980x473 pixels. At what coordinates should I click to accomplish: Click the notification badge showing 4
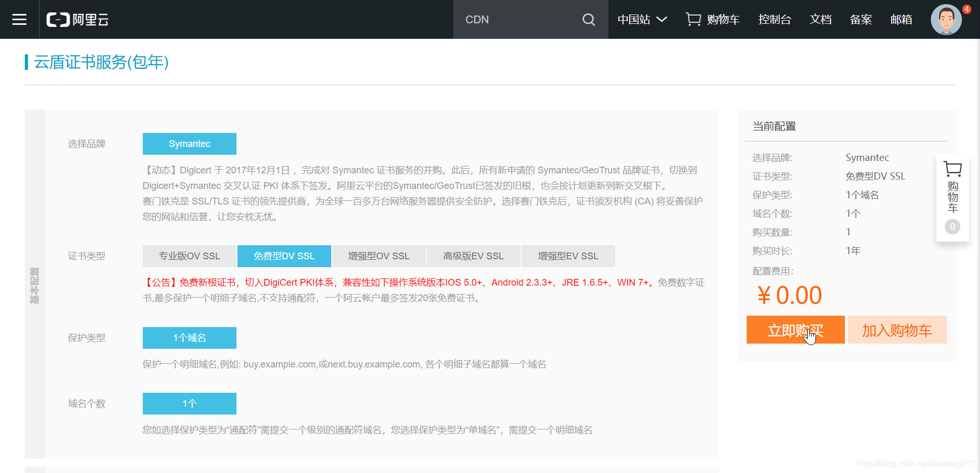(x=967, y=9)
